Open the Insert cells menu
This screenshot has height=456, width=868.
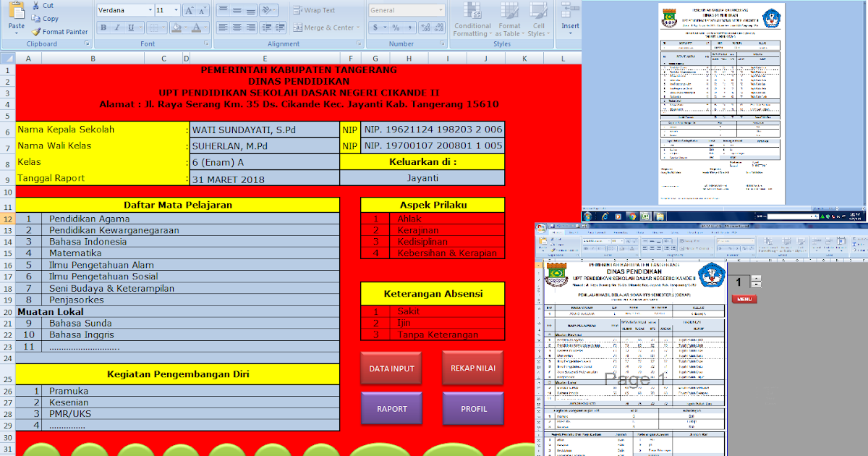point(570,20)
